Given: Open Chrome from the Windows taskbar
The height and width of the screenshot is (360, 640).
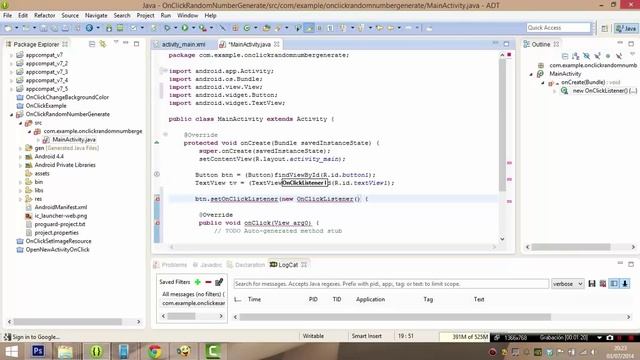Looking at the screenshot, I should 154,351.
